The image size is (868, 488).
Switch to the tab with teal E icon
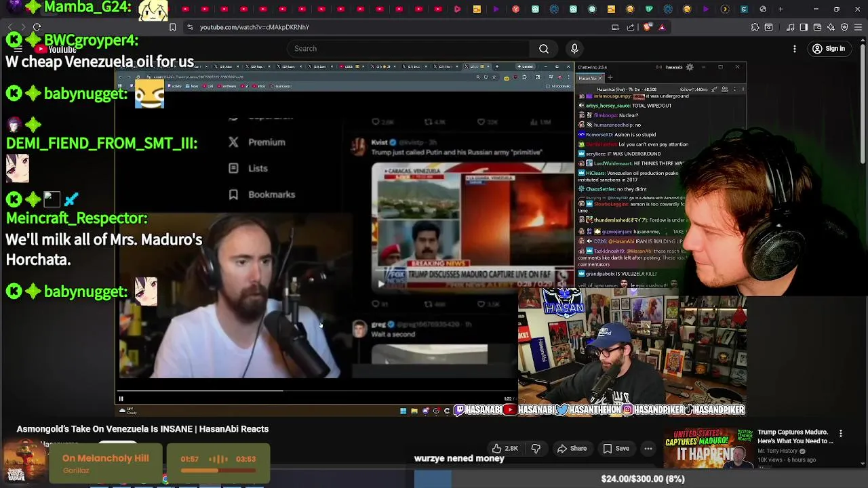click(x=744, y=9)
